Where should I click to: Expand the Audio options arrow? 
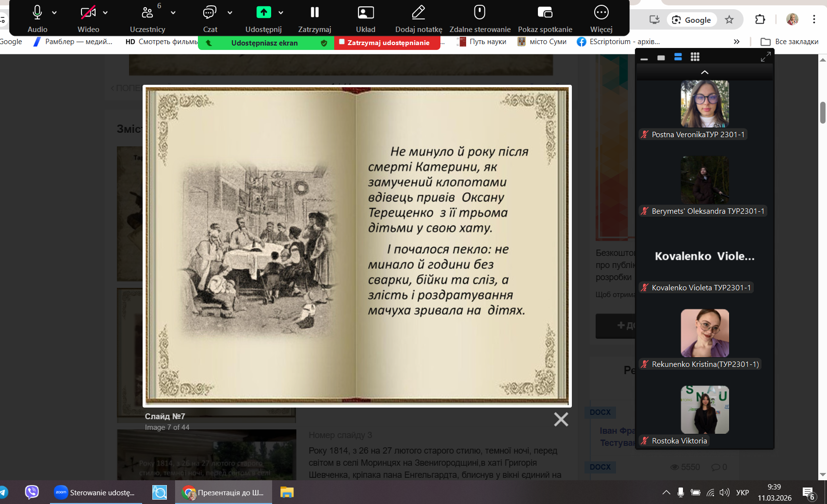[x=54, y=13]
